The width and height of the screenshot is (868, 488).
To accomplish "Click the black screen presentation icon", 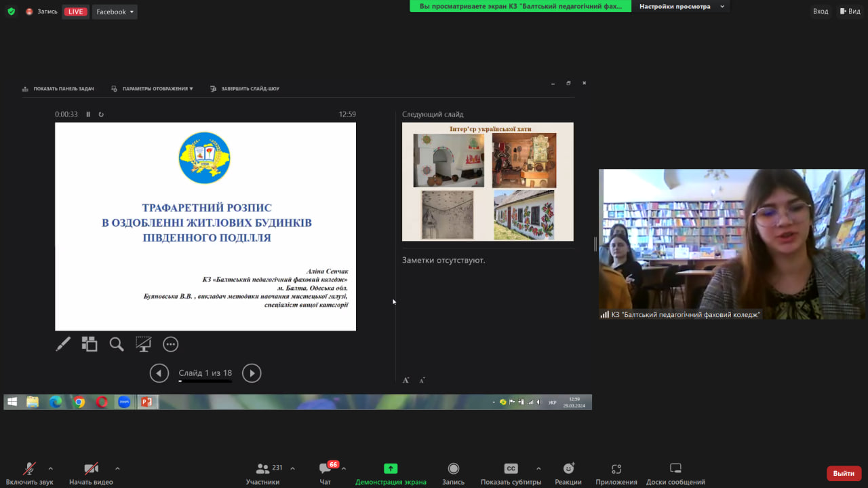I will tap(143, 344).
